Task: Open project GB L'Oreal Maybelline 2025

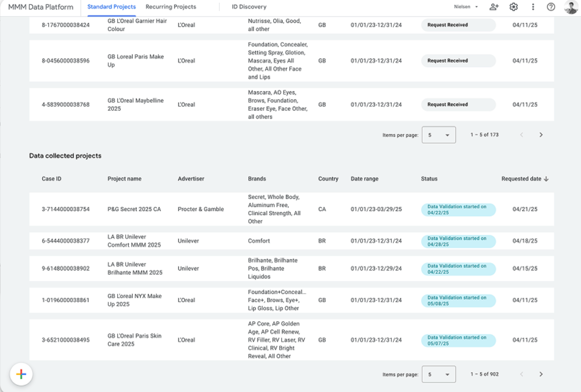Action: pyautogui.click(x=136, y=104)
